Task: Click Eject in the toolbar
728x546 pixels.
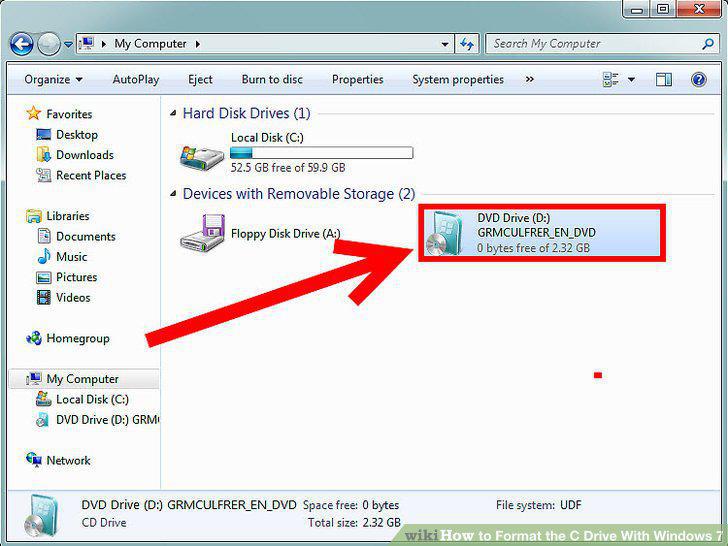Action: coord(200,79)
